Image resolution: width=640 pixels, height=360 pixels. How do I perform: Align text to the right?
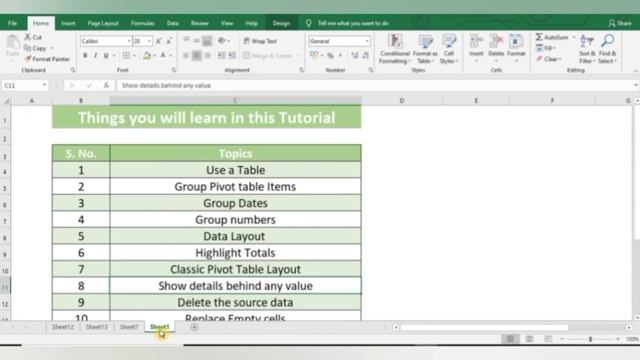(207, 56)
